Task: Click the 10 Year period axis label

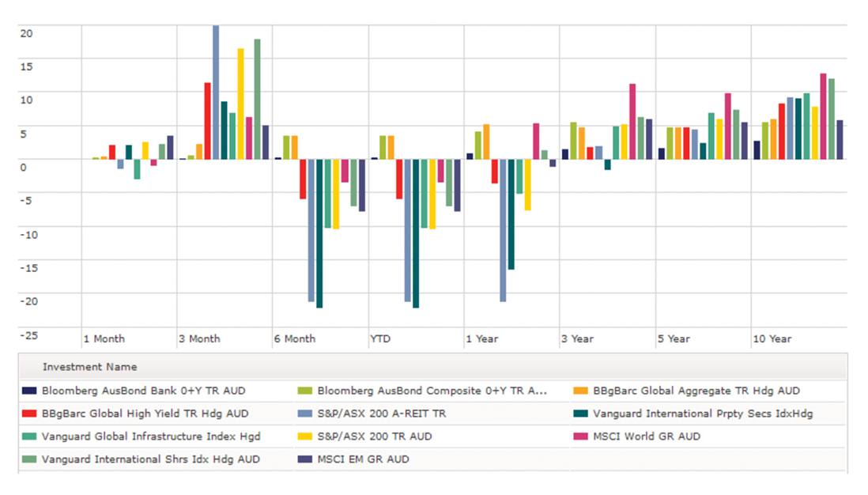Action: pyautogui.click(x=772, y=338)
